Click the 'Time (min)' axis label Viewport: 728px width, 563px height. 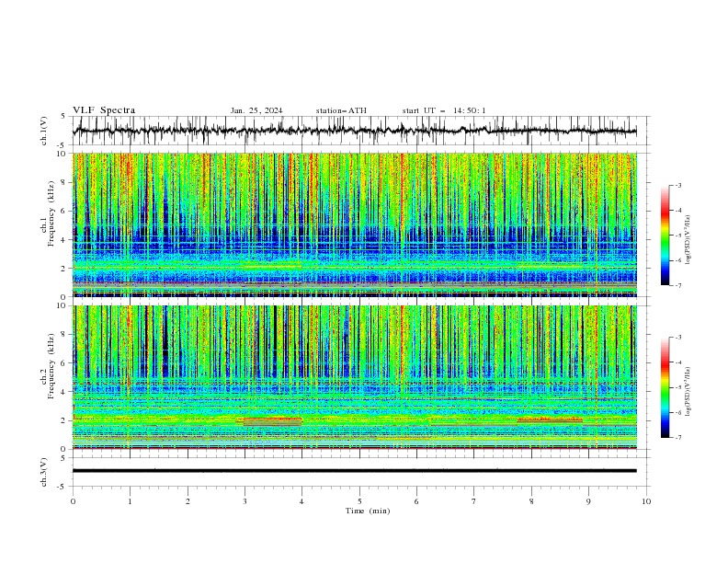(x=368, y=511)
